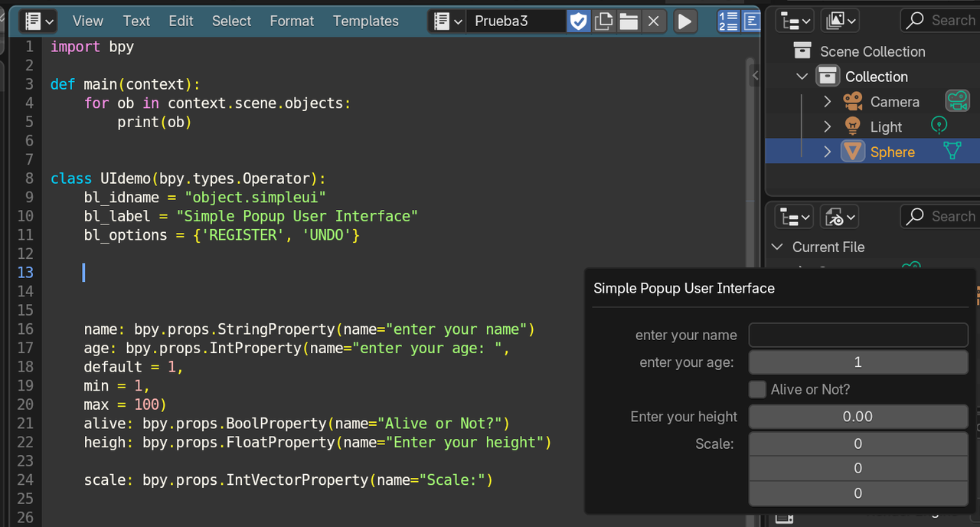Toggle word wrap display
The width and height of the screenshot is (980, 527).
tap(751, 21)
